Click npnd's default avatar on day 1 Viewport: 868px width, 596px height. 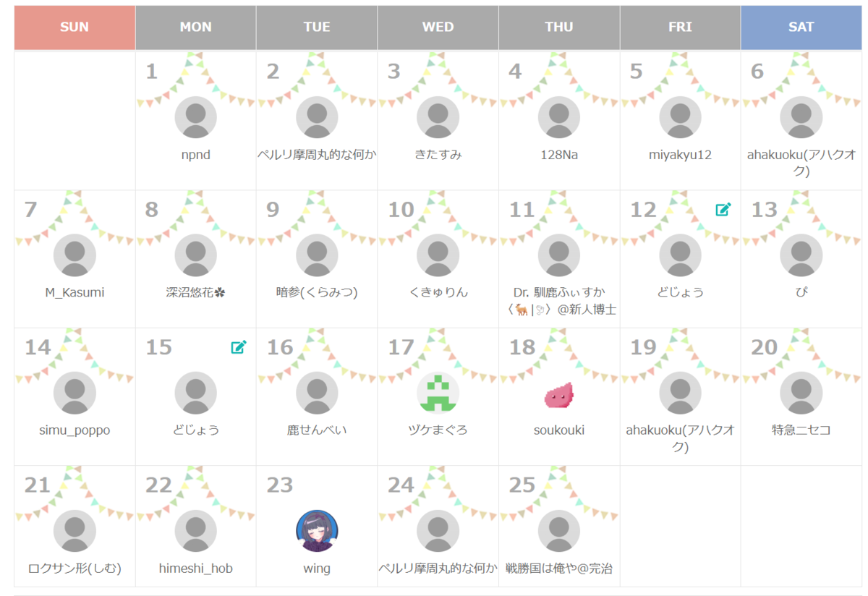[x=195, y=117]
